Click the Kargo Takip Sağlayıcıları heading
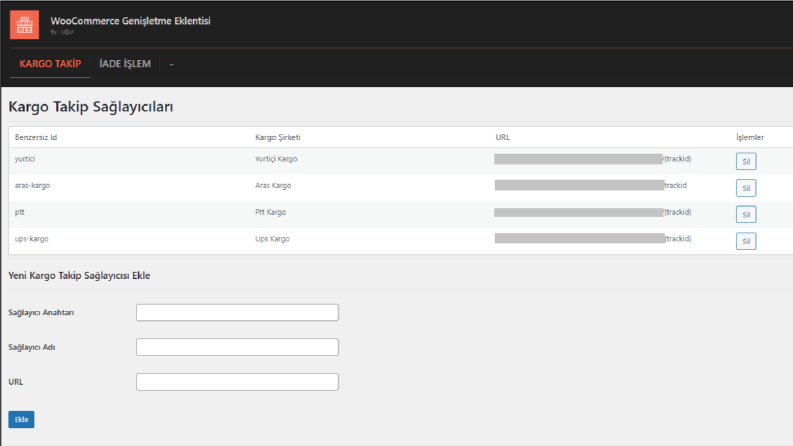 [x=91, y=107]
